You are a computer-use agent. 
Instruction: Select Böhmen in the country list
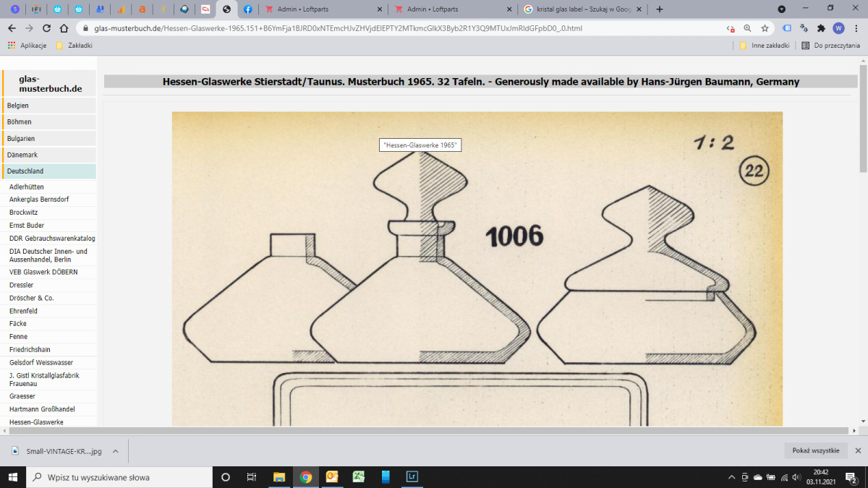click(20, 122)
